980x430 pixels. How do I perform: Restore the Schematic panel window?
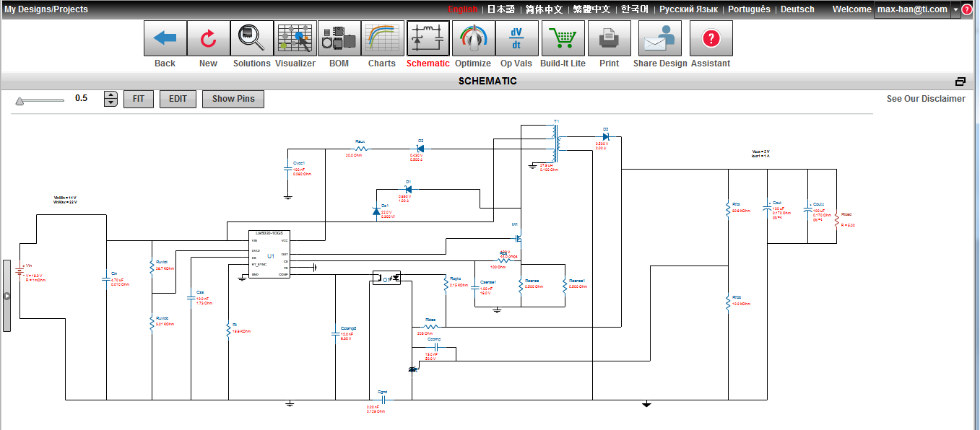pyautogui.click(x=961, y=81)
